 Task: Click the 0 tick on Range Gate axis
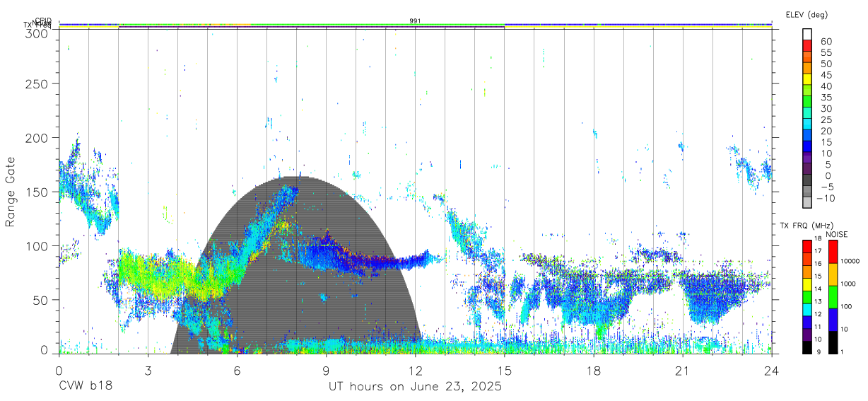[44, 349]
